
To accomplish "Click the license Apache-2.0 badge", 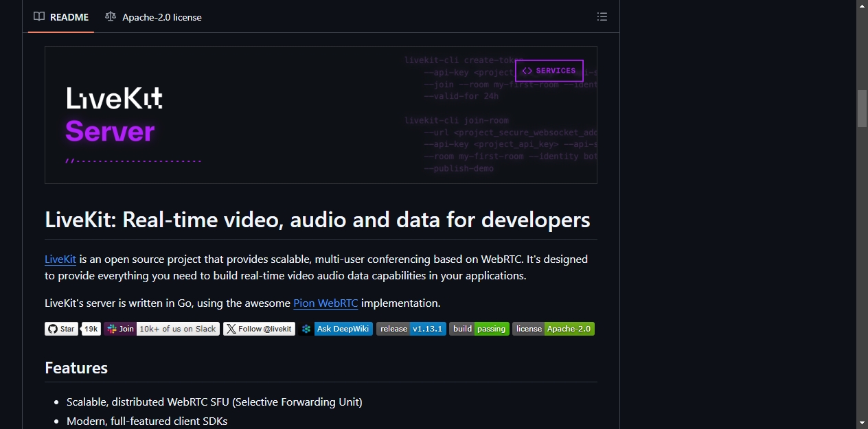I will 553,329.
